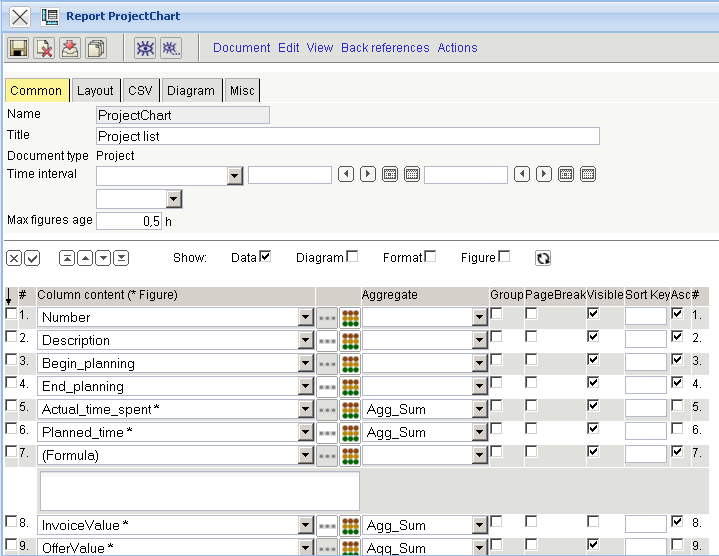Click the select-all checkmark icon above column list
The width and height of the screenshot is (719, 556).
point(32,258)
